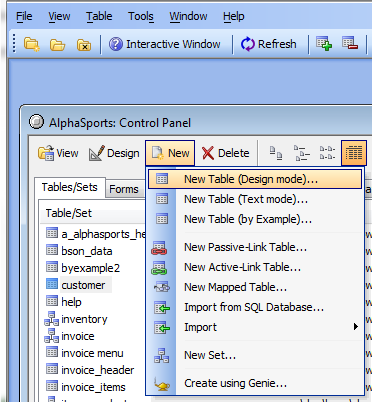Expand the Import submenu
The height and width of the screenshot is (402, 372).
coord(255,327)
